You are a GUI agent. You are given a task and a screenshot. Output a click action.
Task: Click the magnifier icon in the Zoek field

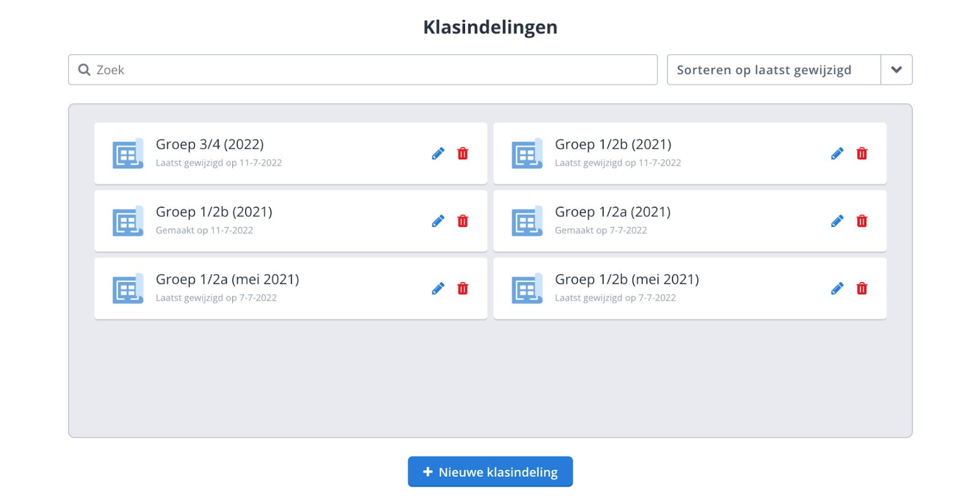tap(84, 70)
